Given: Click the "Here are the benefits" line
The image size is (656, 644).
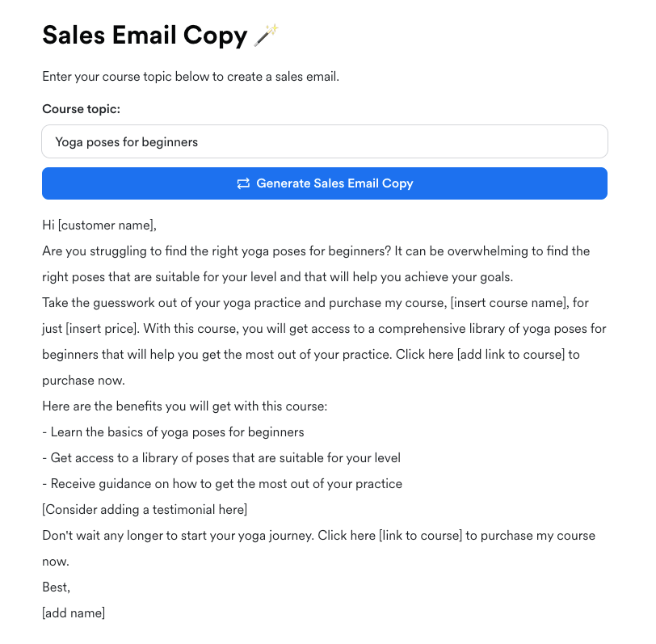Looking at the screenshot, I should (184, 406).
